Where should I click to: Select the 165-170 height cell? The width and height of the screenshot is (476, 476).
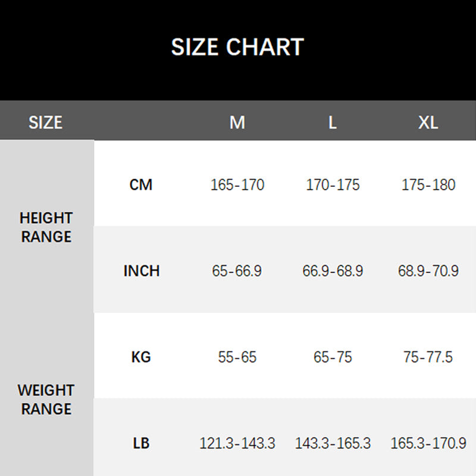coord(237,185)
